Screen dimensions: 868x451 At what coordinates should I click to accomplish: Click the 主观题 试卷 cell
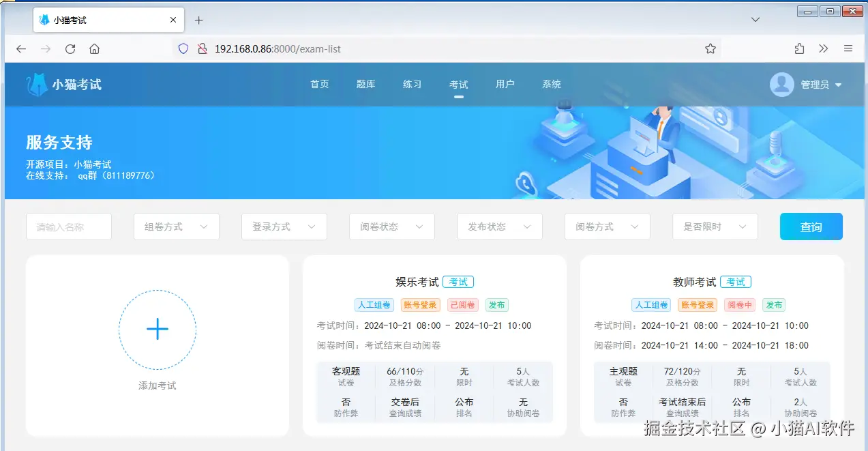623,377
